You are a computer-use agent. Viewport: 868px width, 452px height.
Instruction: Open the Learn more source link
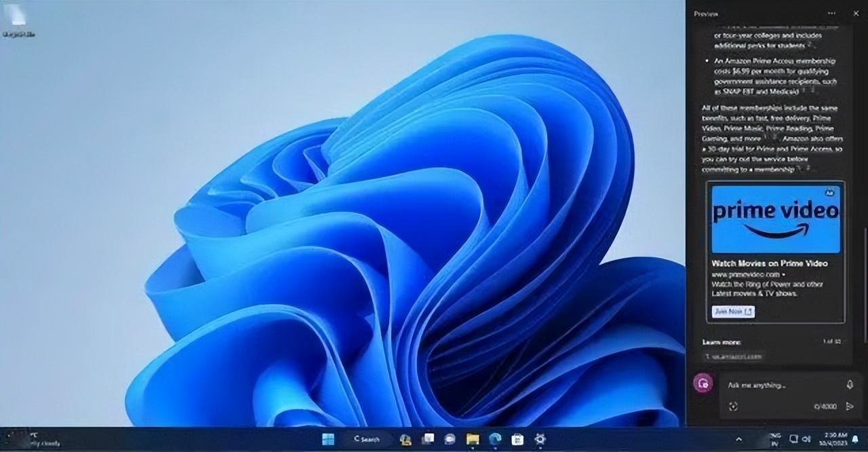733,356
